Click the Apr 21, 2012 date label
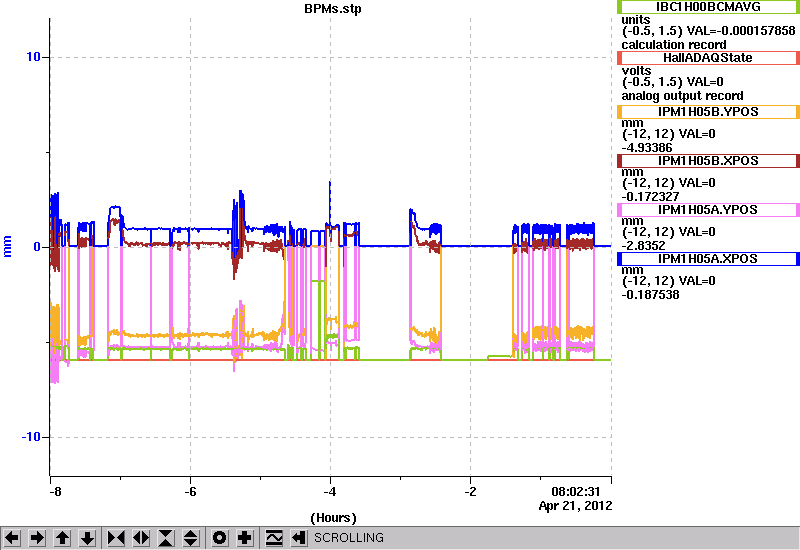 tap(576, 506)
